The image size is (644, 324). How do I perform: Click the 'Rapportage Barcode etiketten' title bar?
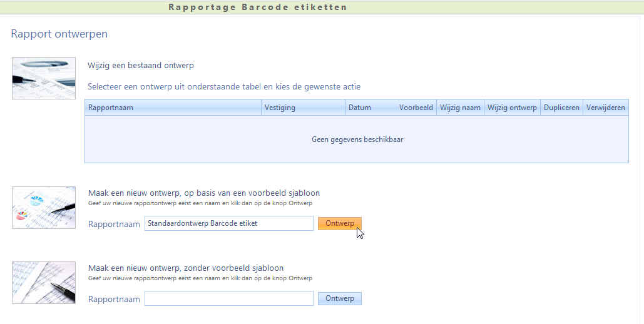tap(258, 8)
